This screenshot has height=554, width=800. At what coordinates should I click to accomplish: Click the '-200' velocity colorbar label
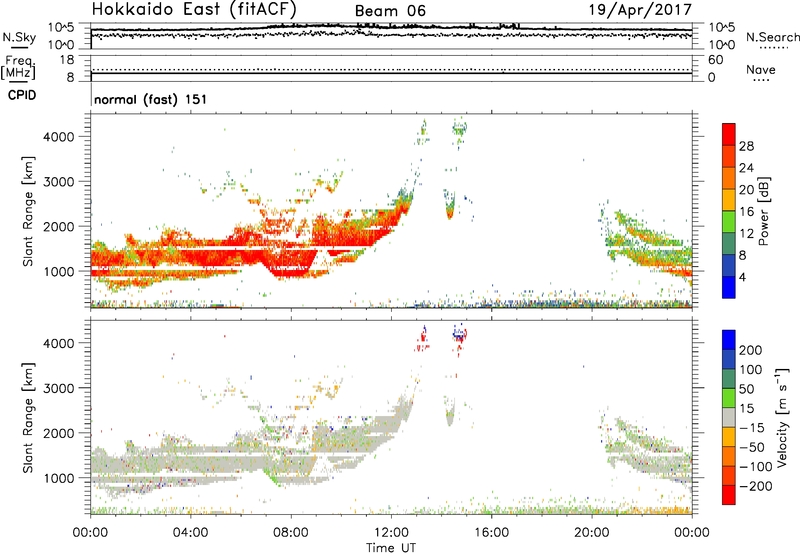point(756,486)
